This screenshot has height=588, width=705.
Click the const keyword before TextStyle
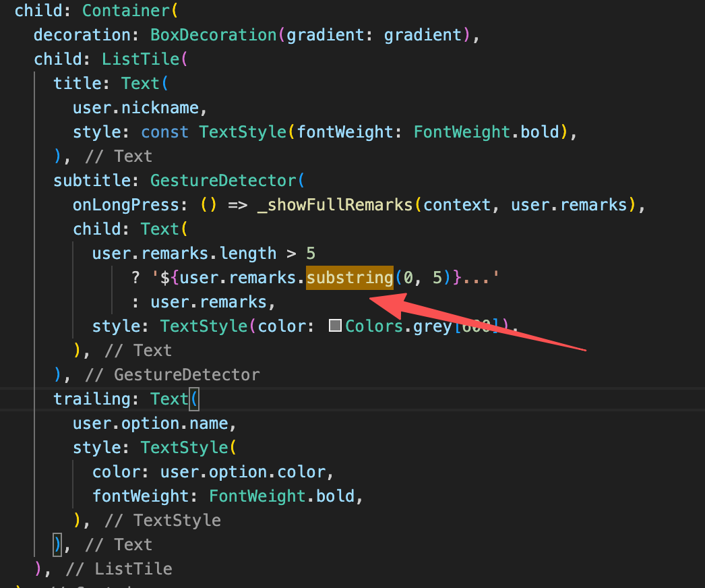pyautogui.click(x=164, y=132)
